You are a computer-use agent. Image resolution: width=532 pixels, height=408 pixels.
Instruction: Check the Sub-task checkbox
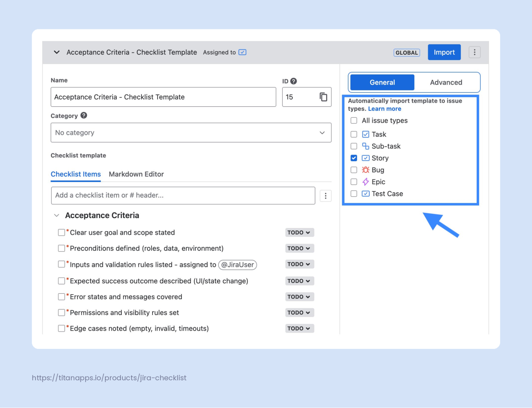(354, 146)
